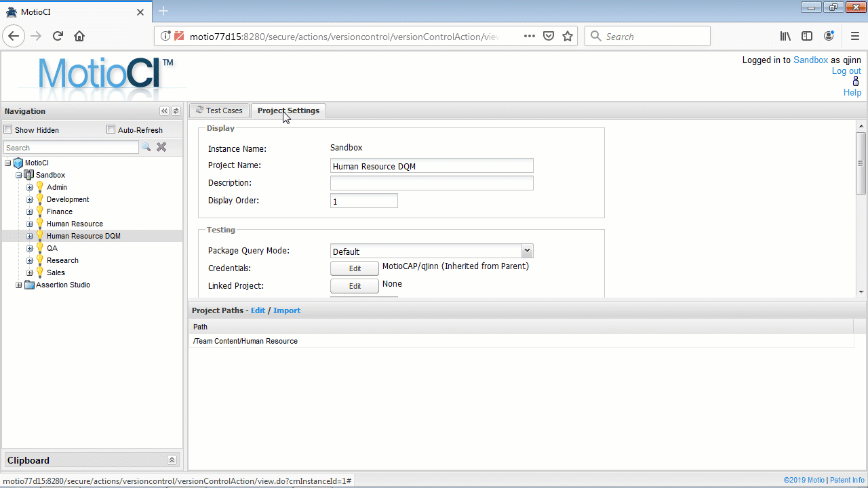This screenshot has width=868, height=488.
Task: Click the Navigation refresh/sync icon
Action: pyautogui.click(x=176, y=111)
